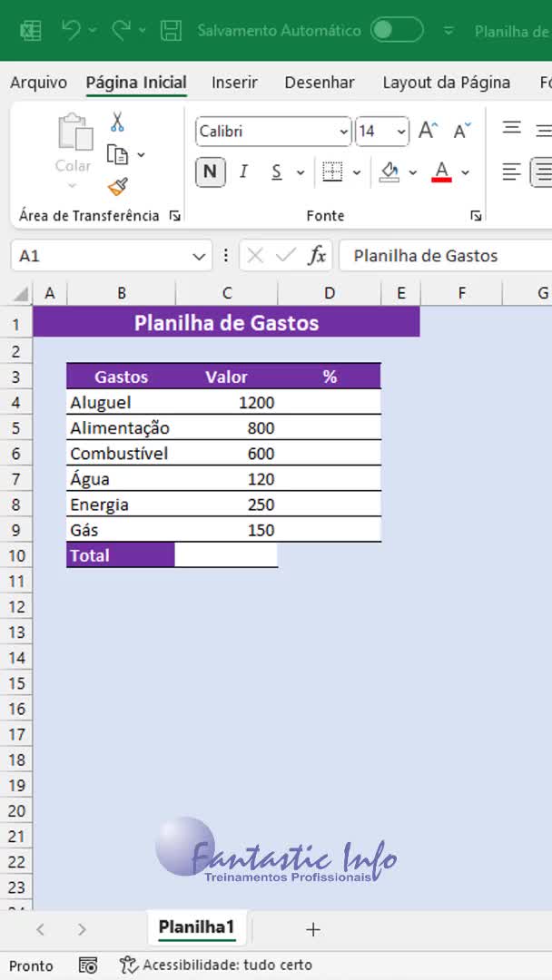
Task: Toggle the Salvamento Automático switch
Action: tap(397, 30)
